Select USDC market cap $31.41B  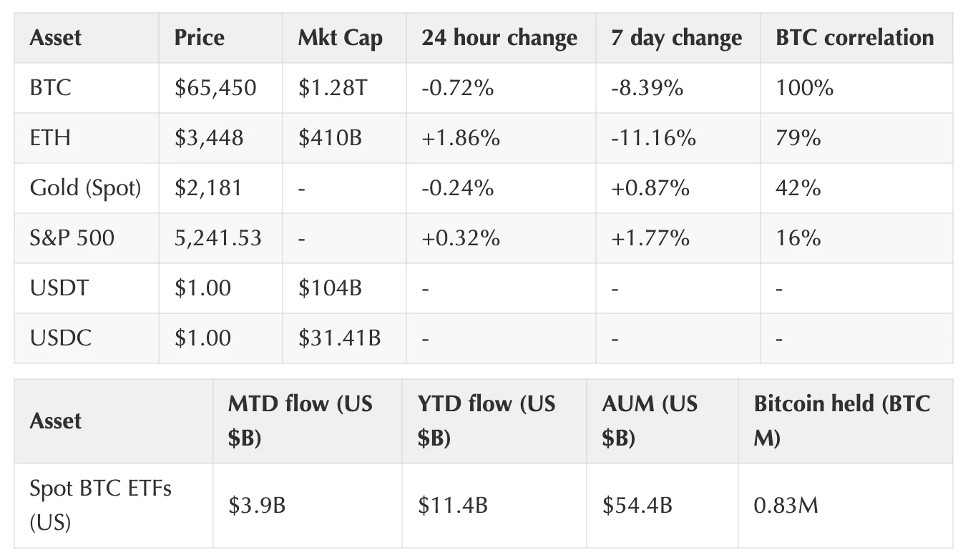click(339, 338)
